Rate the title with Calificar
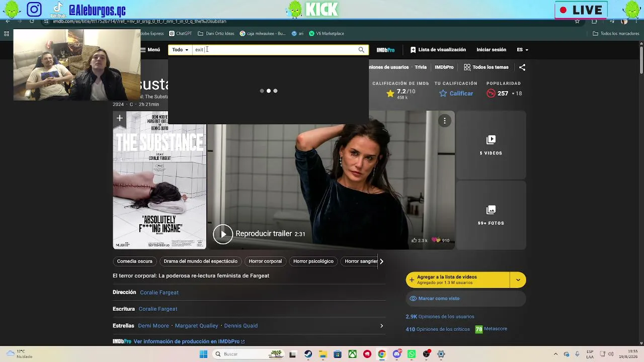Viewport: 644px width, 362px height. (456, 94)
